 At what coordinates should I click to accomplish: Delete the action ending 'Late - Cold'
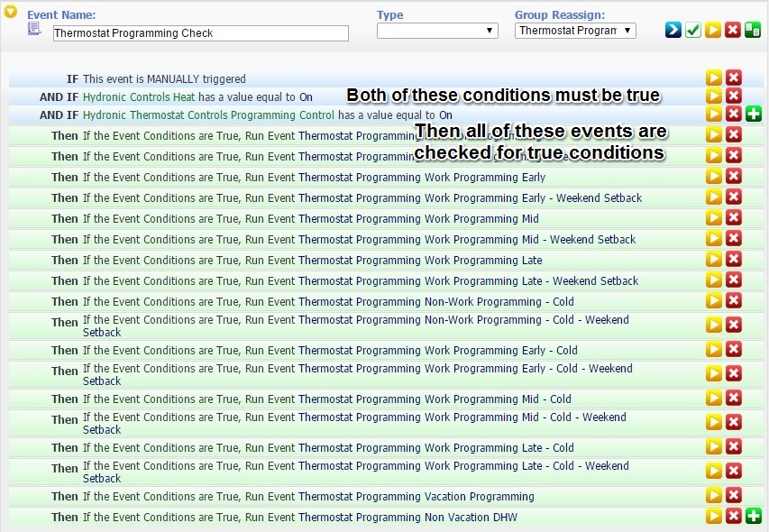(x=734, y=446)
